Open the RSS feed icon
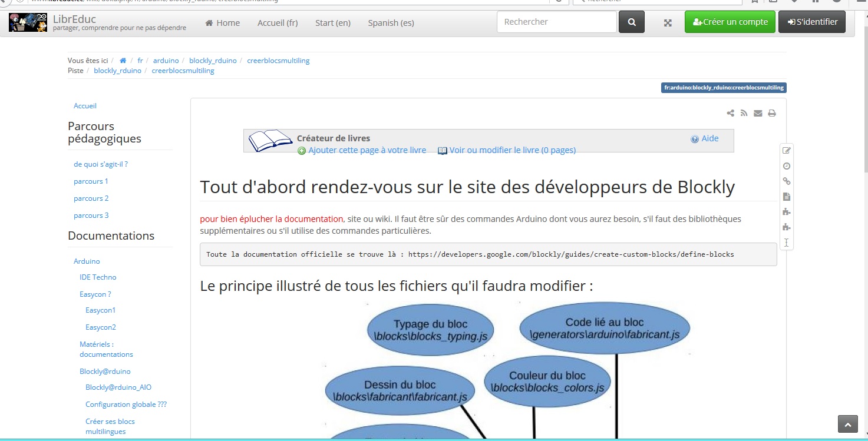Image resolution: width=868 pixels, height=441 pixels. click(x=744, y=113)
